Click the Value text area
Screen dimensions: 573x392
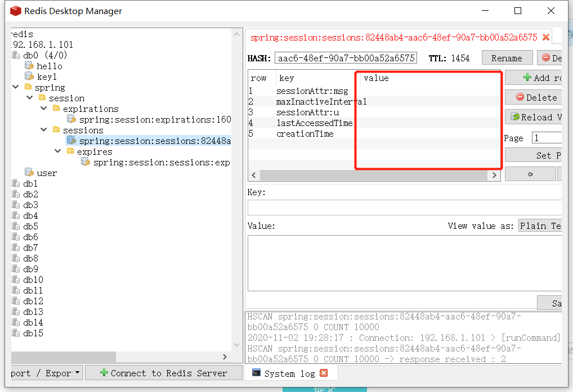pyautogui.click(x=405, y=263)
